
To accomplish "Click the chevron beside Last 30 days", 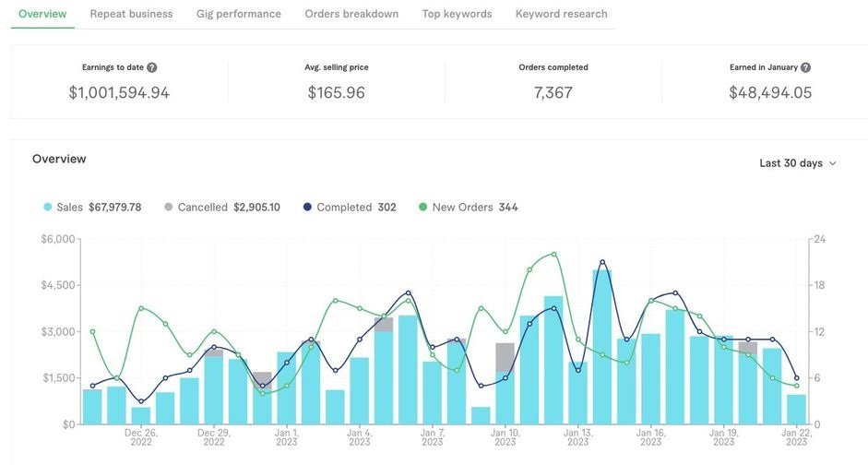I will pyautogui.click(x=833, y=164).
